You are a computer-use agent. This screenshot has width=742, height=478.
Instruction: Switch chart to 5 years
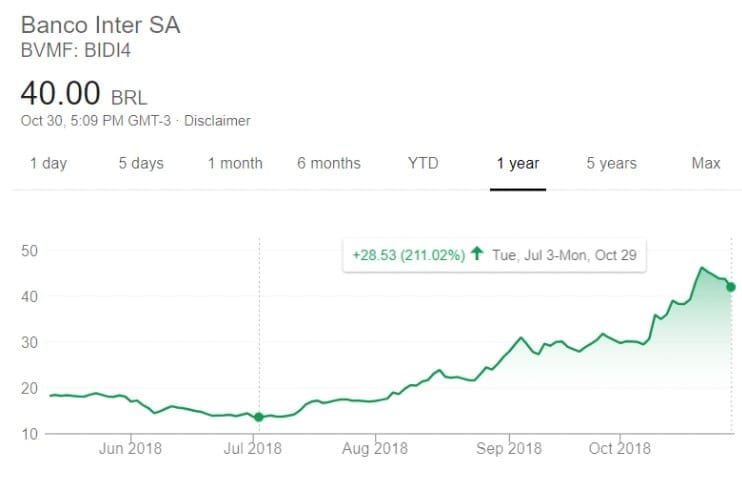(x=611, y=163)
